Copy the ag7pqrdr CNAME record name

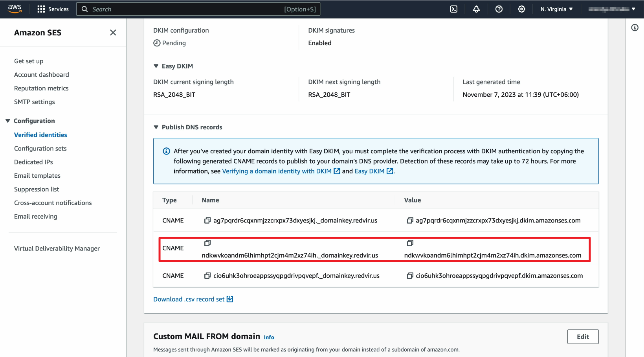(207, 221)
